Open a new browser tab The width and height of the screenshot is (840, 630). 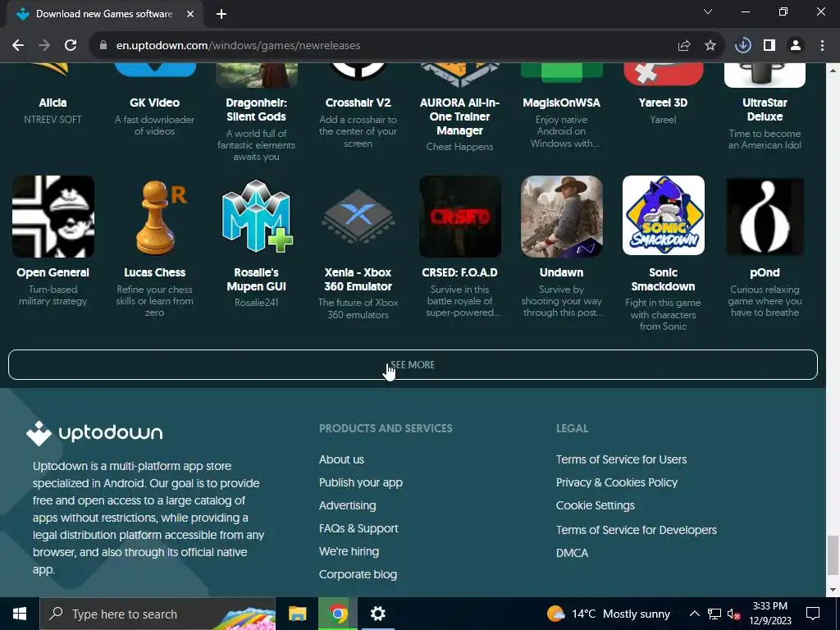[221, 14]
